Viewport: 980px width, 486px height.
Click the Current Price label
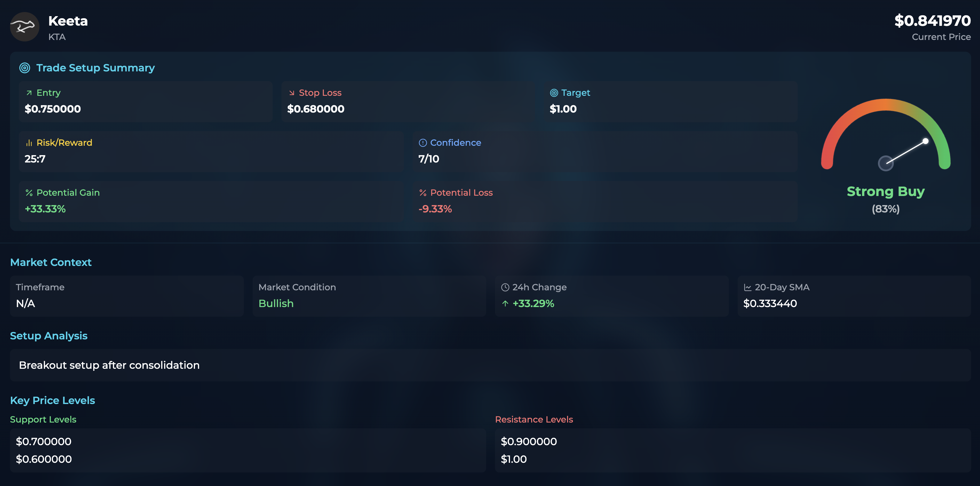[941, 37]
